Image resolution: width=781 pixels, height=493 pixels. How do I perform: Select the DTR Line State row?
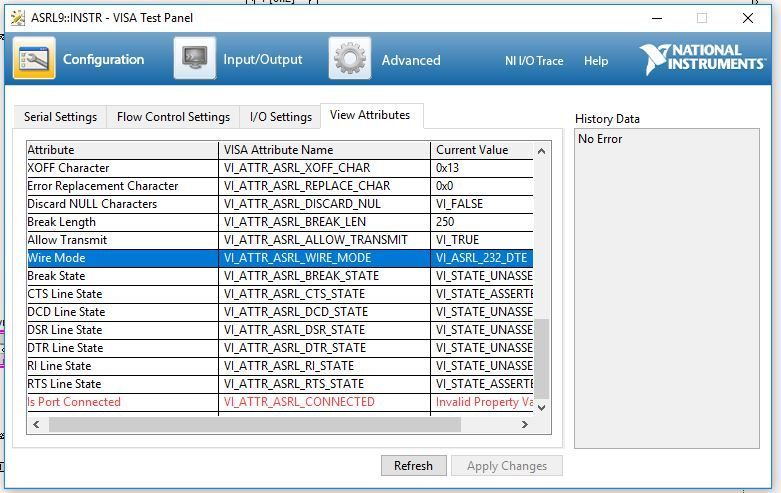(x=280, y=348)
